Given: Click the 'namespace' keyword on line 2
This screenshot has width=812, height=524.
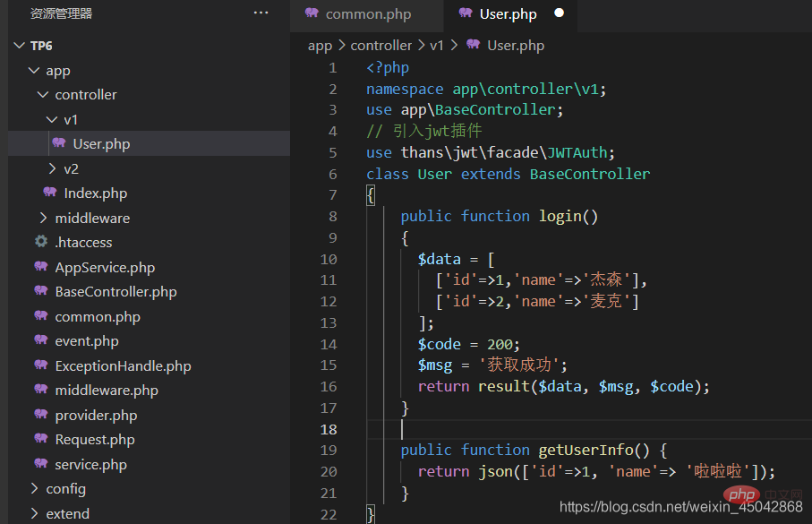Looking at the screenshot, I should coord(405,90).
